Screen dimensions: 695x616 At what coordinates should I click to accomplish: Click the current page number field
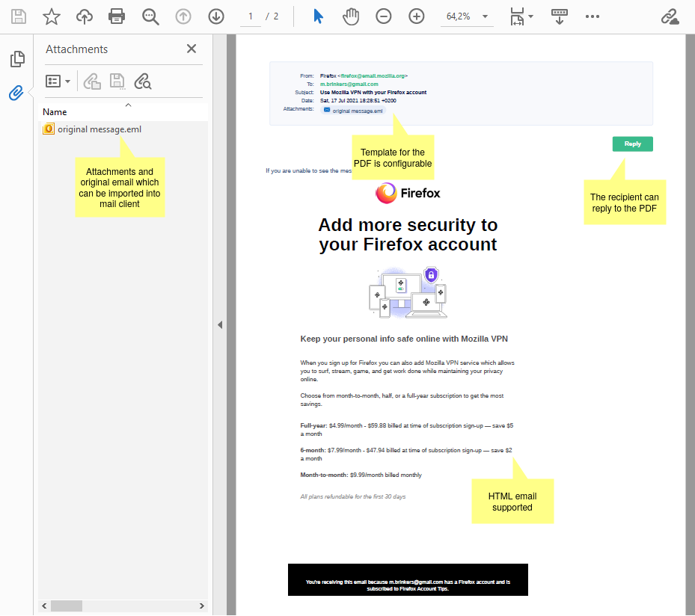tap(250, 16)
